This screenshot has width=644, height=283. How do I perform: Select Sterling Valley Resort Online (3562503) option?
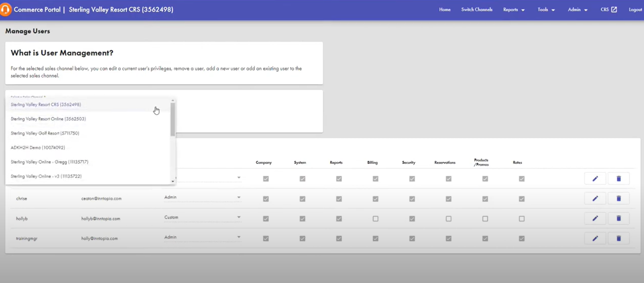point(88,119)
